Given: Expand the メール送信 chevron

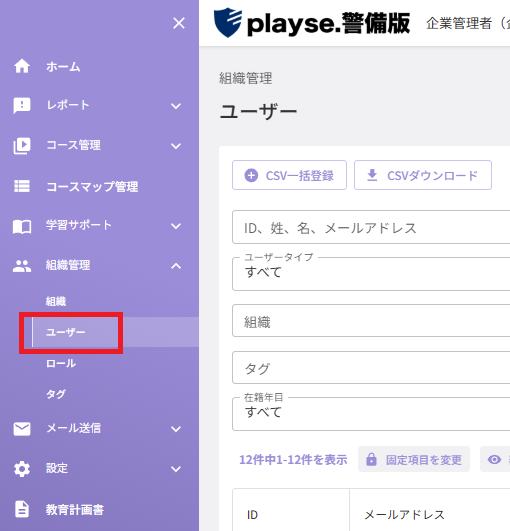Looking at the screenshot, I should pyautogui.click(x=176, y=429).
